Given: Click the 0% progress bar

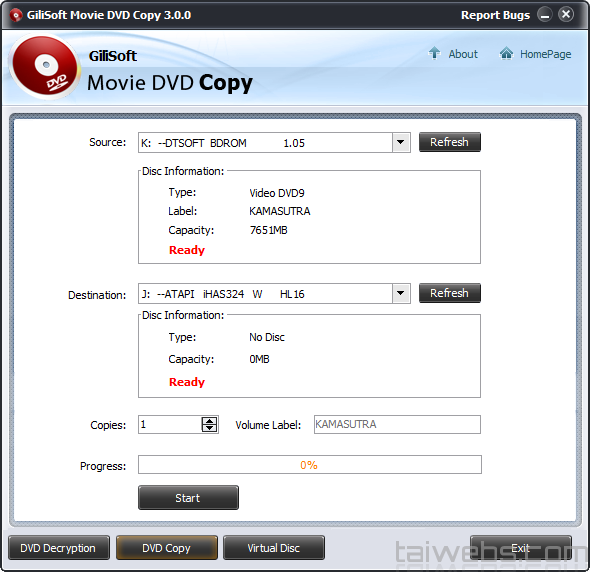Looking at the screenshot, I should (x=310, y=465).
